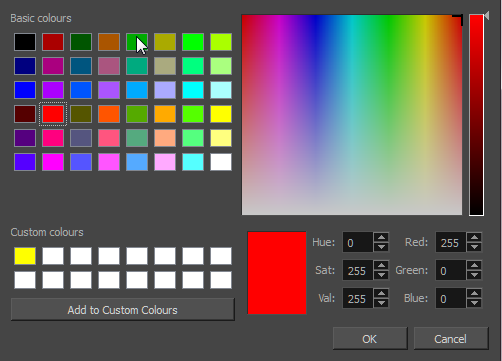Viewport: 502px width, 361px height.
Task: Pick the black basic colour swatch
Action: (x=25, y=42)
